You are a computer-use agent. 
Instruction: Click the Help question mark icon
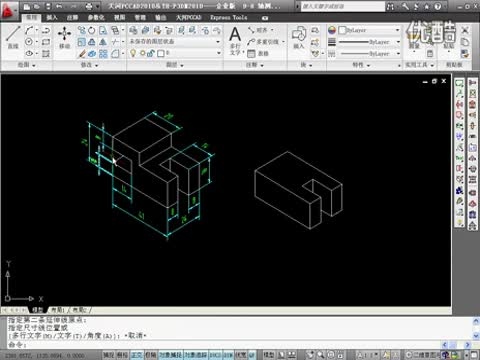(438, 6)
